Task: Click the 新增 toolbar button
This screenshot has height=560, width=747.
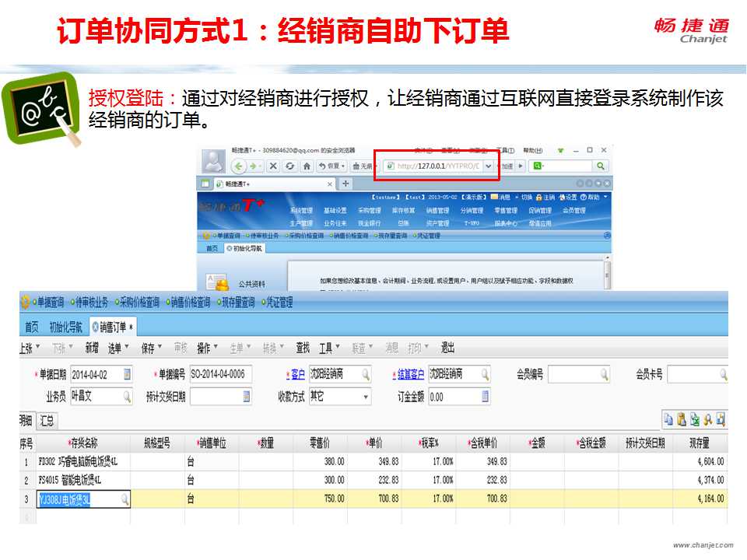Action: click(92, 348)
